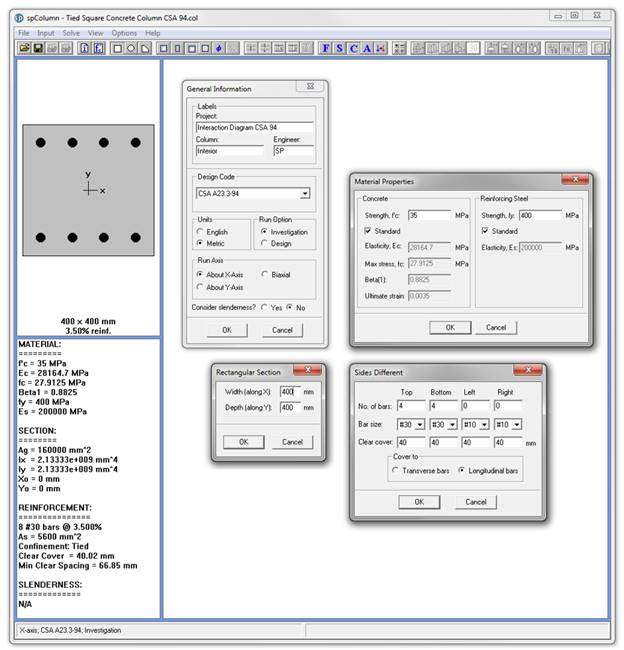This screenshot has width=624, height=650.
Task: Set Consider slenderness to Yes
Action: (x=264, y=307)
